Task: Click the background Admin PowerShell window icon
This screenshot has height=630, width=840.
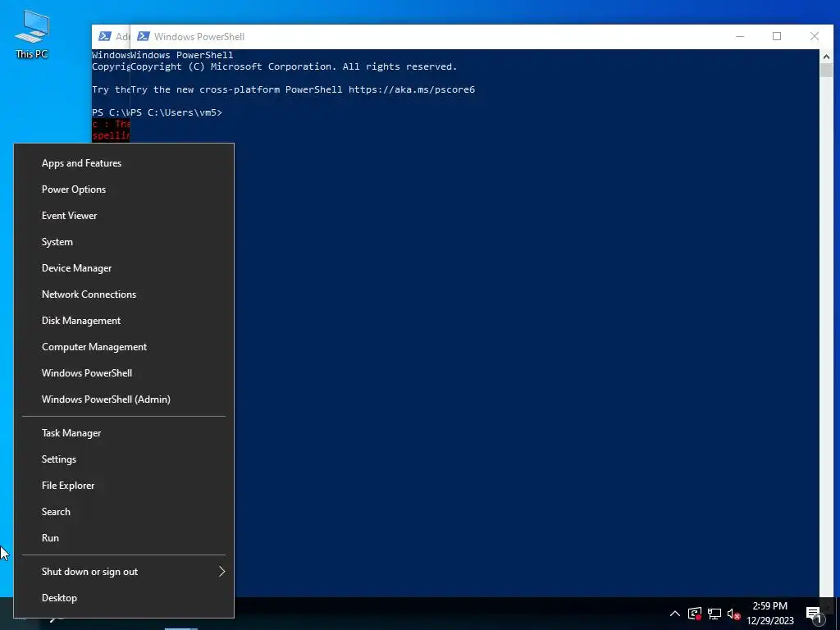Action: (x=105, y=36)
